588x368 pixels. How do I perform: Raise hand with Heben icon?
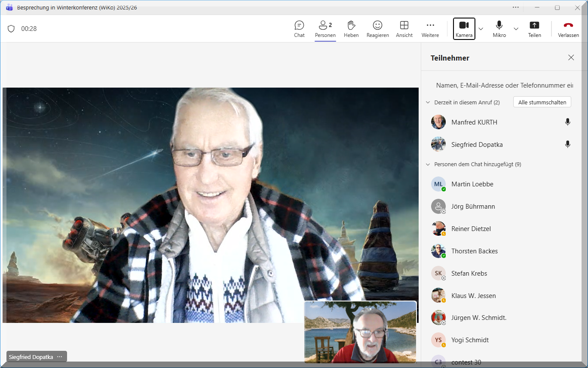(x=351, y=29)
